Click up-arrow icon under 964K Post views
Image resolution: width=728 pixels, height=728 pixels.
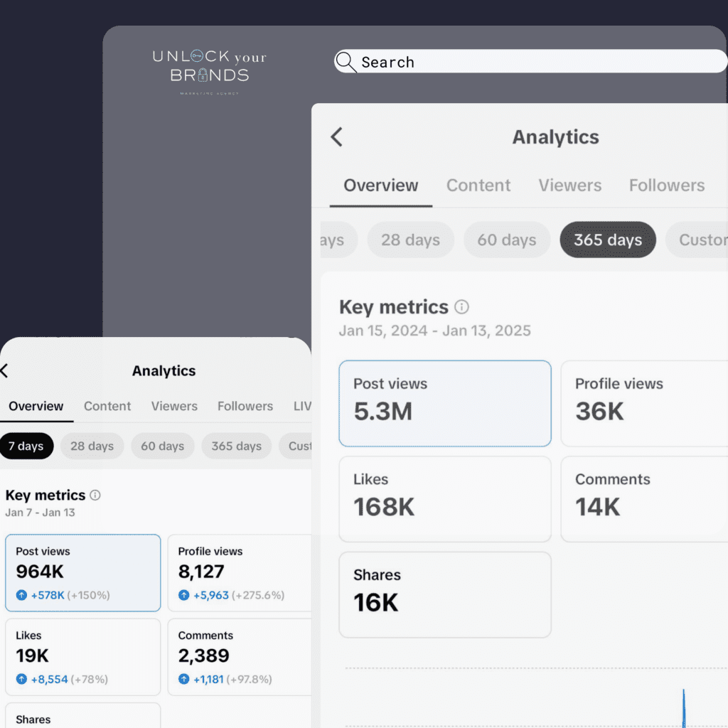[21, 595]
